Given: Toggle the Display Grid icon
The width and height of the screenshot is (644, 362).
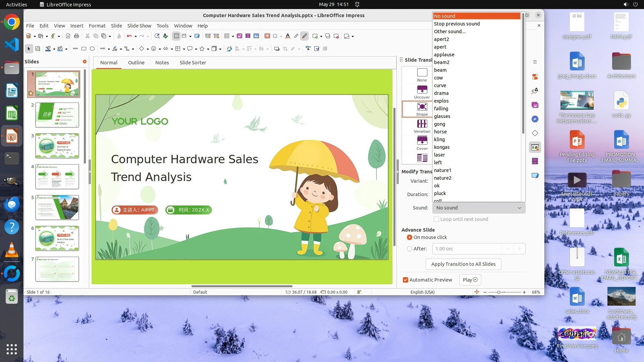Looking at the screenshot, I should [176, 36].
